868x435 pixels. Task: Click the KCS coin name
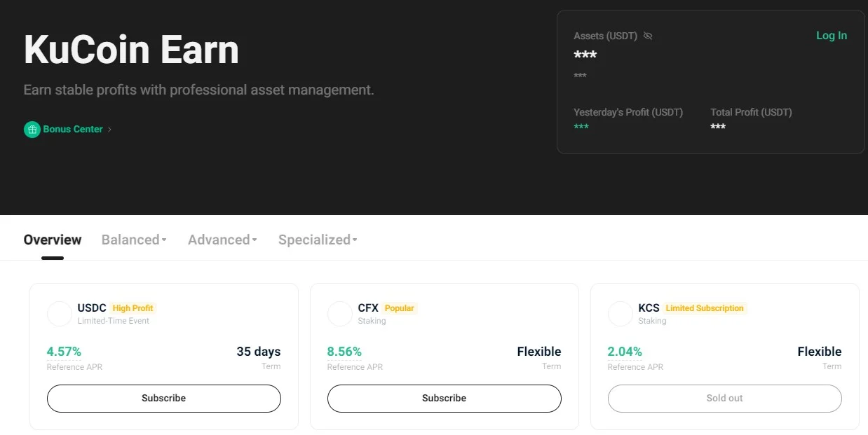tap(649, 308)
